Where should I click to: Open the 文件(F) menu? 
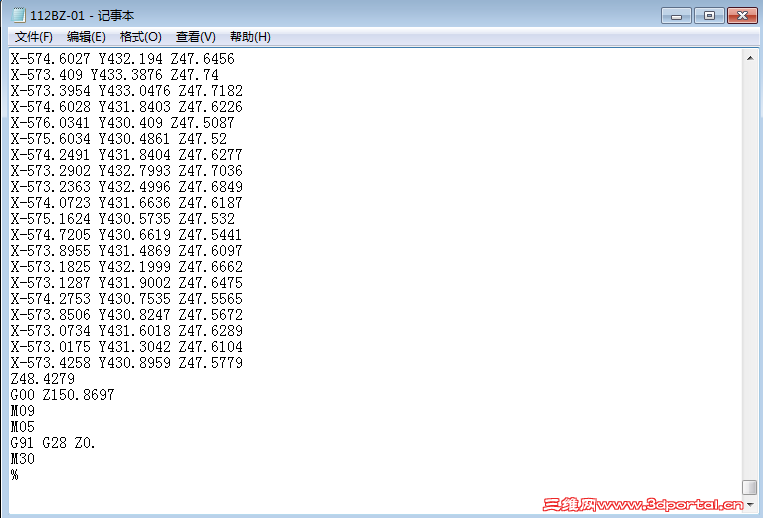[34, 37]
